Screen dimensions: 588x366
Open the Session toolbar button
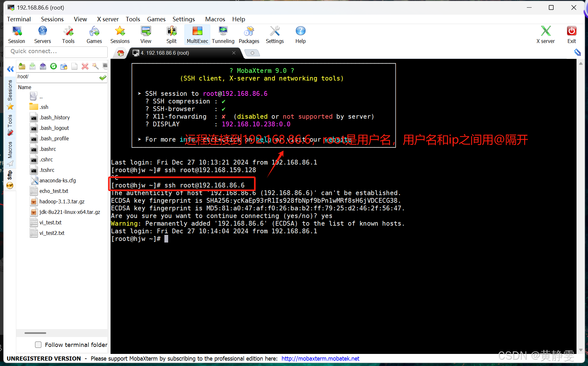pos(17,35)
